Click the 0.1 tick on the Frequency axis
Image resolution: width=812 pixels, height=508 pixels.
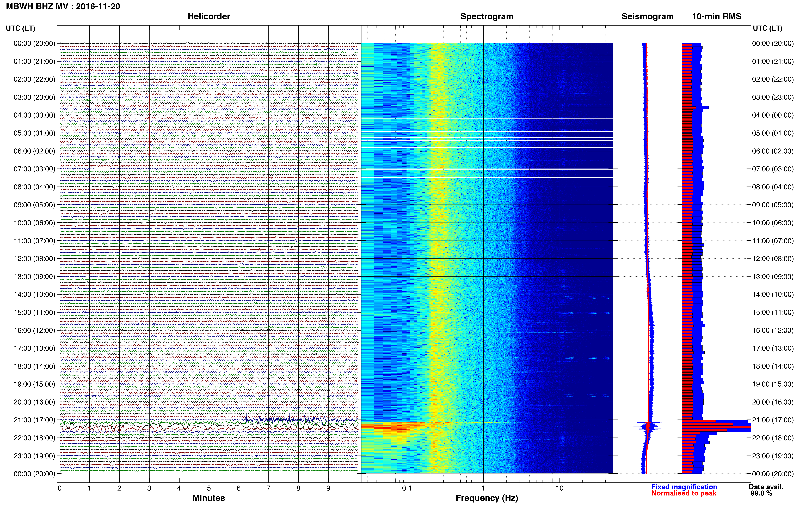(407, 488)
